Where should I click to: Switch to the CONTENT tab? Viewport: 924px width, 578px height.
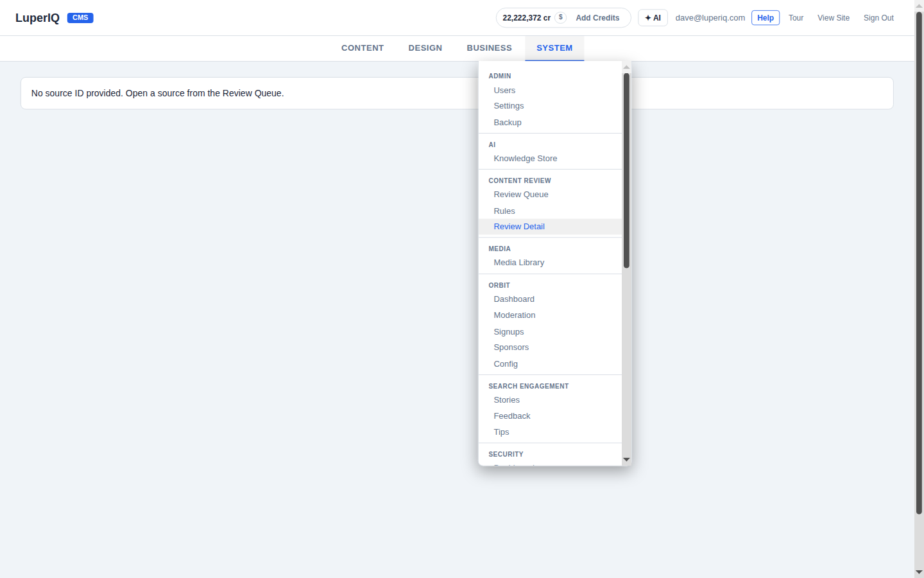tap(362, 48)
